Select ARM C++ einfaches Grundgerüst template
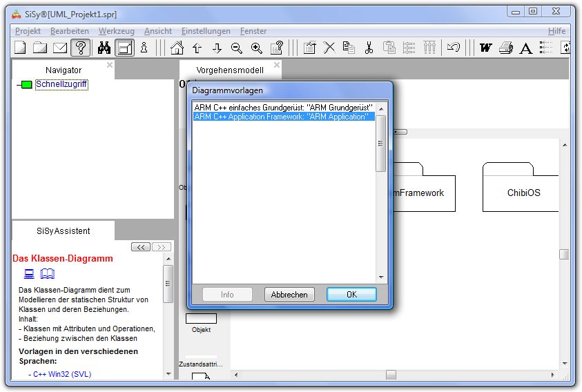 [x=284, y=107]
